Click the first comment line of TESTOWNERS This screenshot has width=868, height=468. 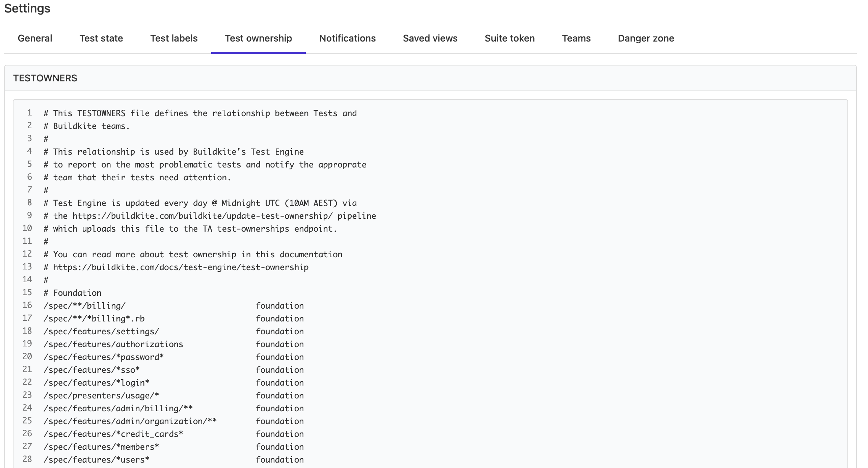(200, 113)
